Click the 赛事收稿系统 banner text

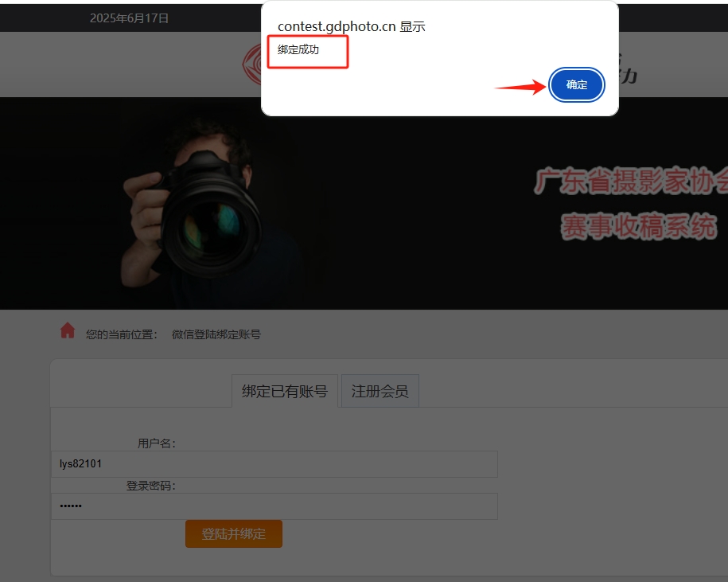638,227
